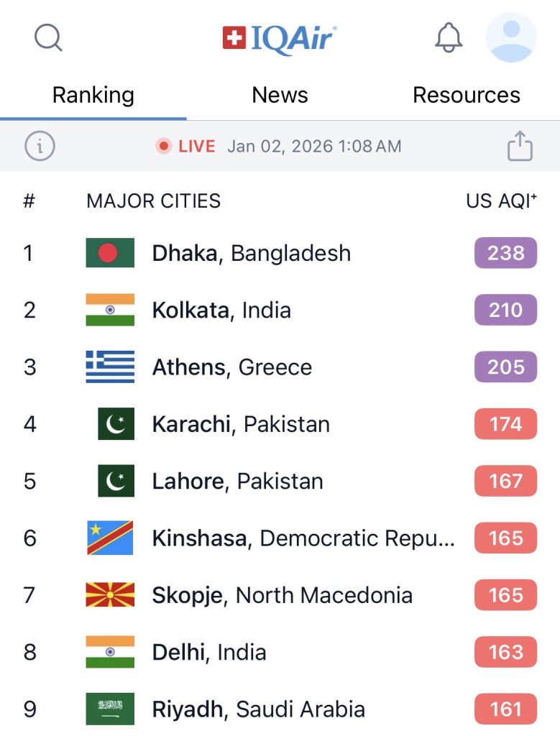
Task: Click the IQAir logo
Action: coord(280,38)
